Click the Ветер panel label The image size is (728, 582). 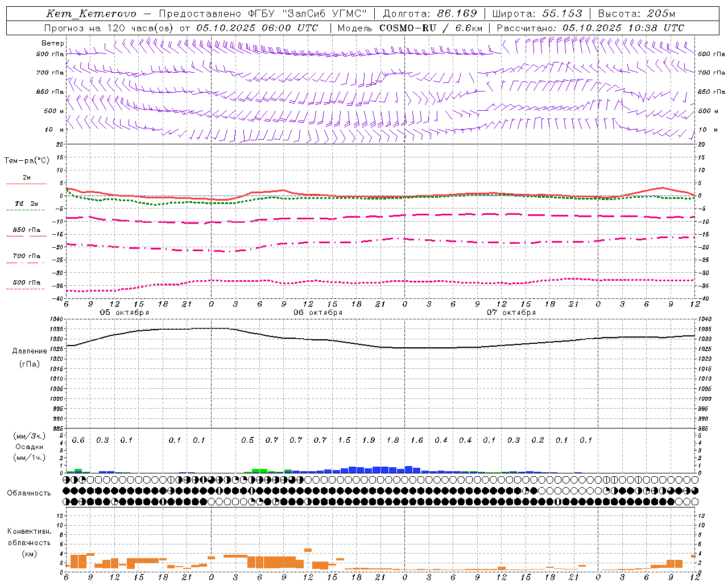[52, 43]
